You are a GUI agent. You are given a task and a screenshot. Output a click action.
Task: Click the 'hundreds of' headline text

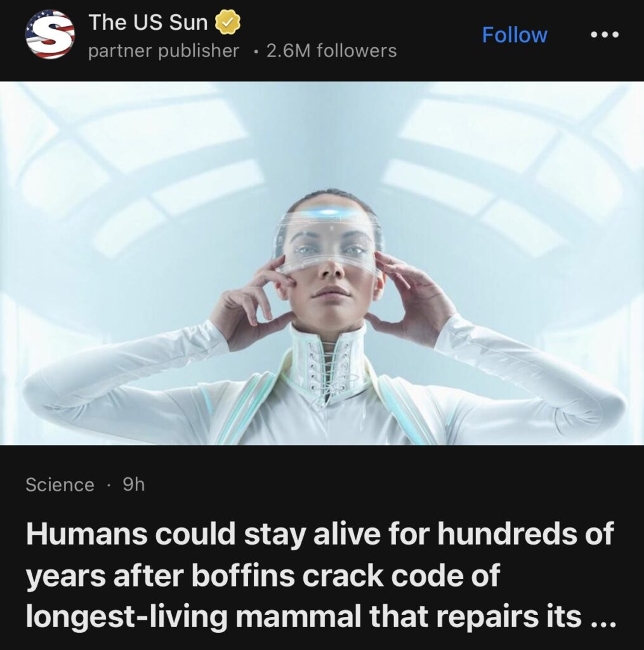point(525,533)
